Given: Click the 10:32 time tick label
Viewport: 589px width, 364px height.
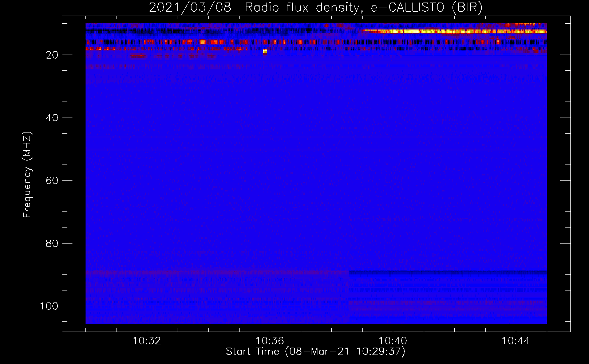Looking at the screenshot, I should pos(147,341).
